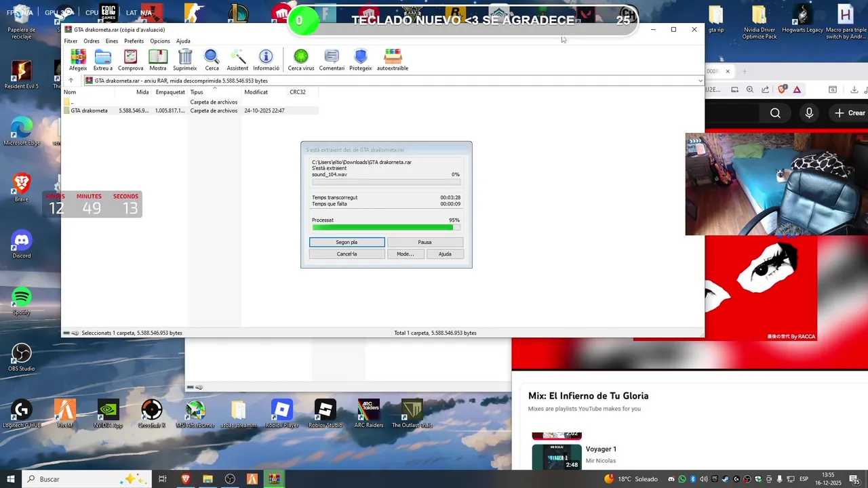This screenshot has height=488, width=868.
Task: Open the Microsoft Edge desktop shortcut
Action: 22,131
